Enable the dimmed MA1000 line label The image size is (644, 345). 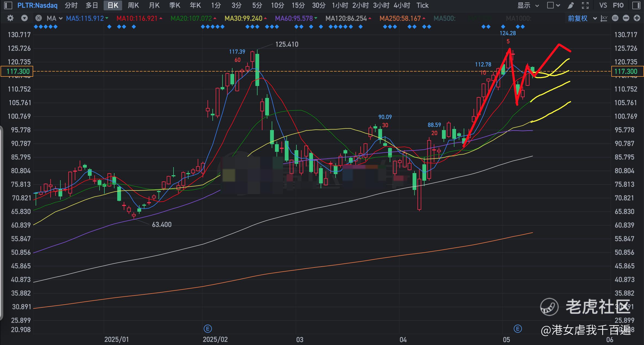pyautogui.click(x=518, y=18)
